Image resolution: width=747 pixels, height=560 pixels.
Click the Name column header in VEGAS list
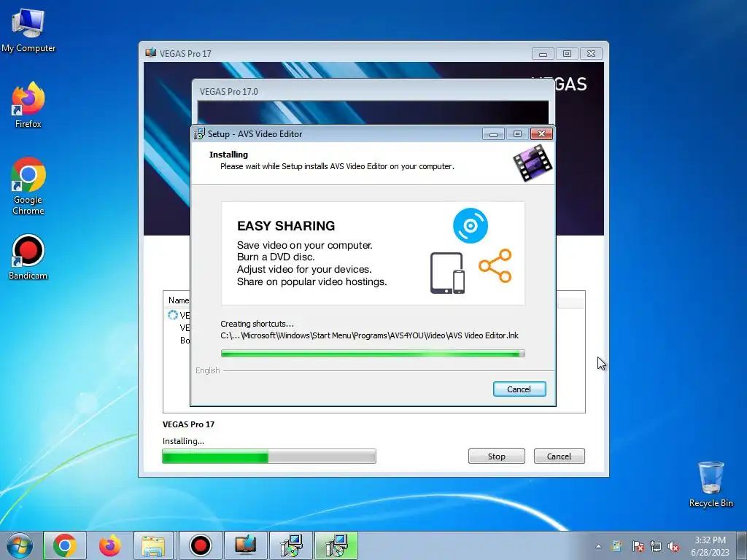coord(179,300)
